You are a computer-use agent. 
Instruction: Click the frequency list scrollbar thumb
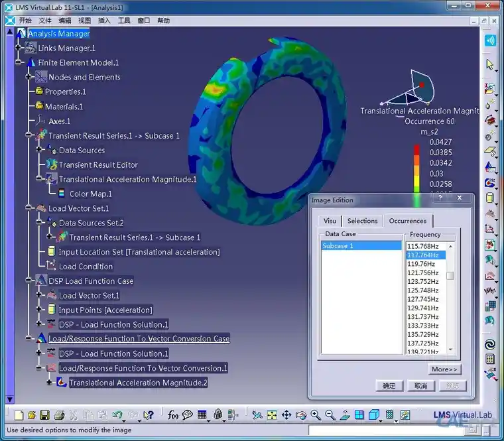450,276
